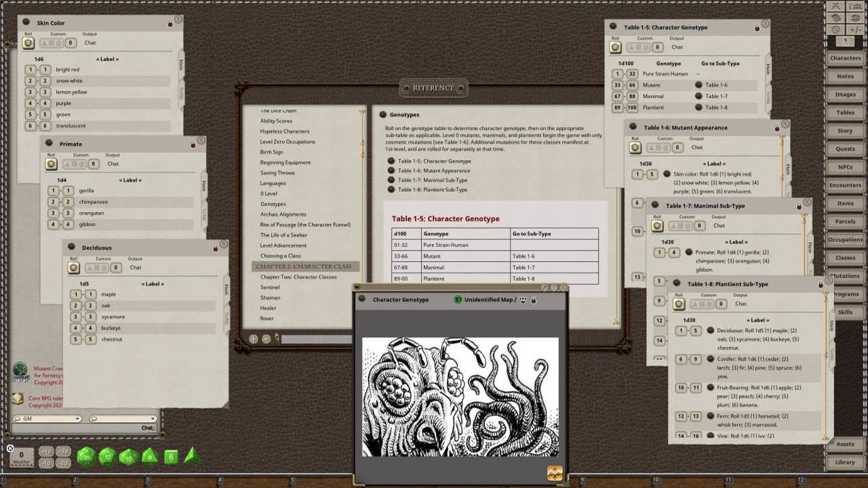Toggle the lock on Table 1-5: Character Genotype

pos(757,28)
